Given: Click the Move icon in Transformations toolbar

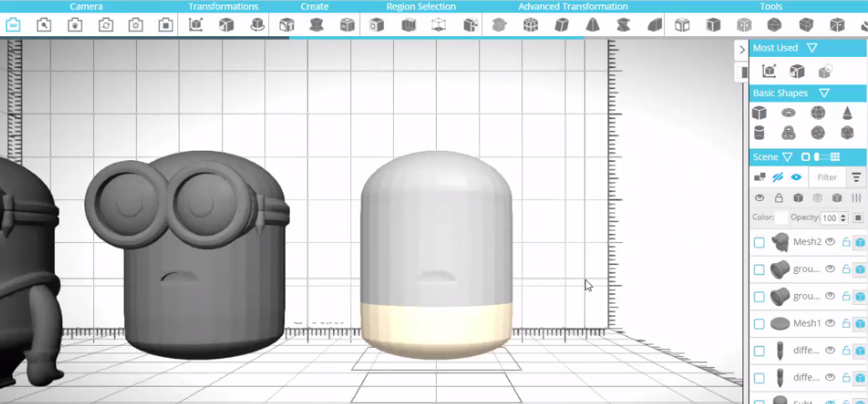Looking at the screenshot, I should click(195, 25).
